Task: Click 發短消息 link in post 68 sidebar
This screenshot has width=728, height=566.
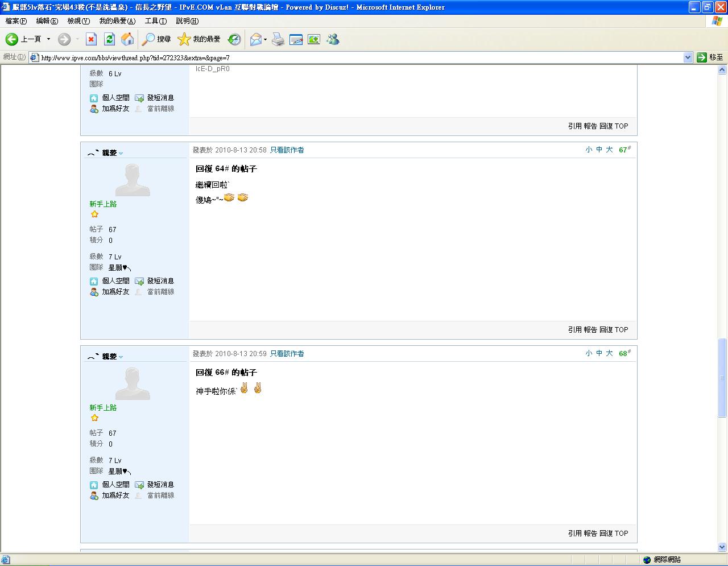Action: point(160,485)
